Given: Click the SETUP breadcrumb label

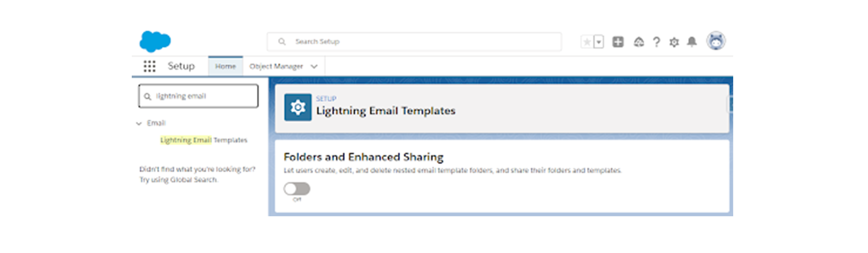Looking at the screenshot, I should [x=326, y=98].
